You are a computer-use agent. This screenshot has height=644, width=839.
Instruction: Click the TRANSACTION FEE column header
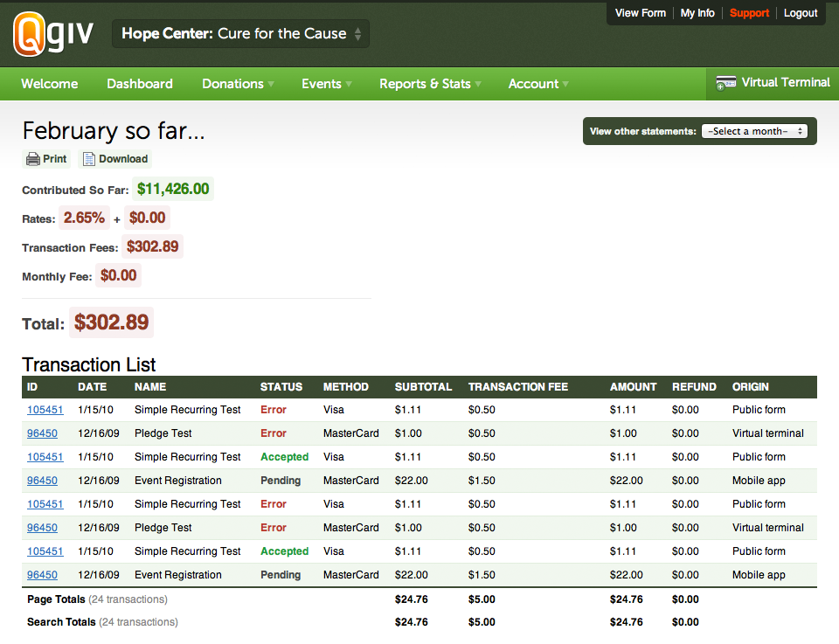pos(518,387)
